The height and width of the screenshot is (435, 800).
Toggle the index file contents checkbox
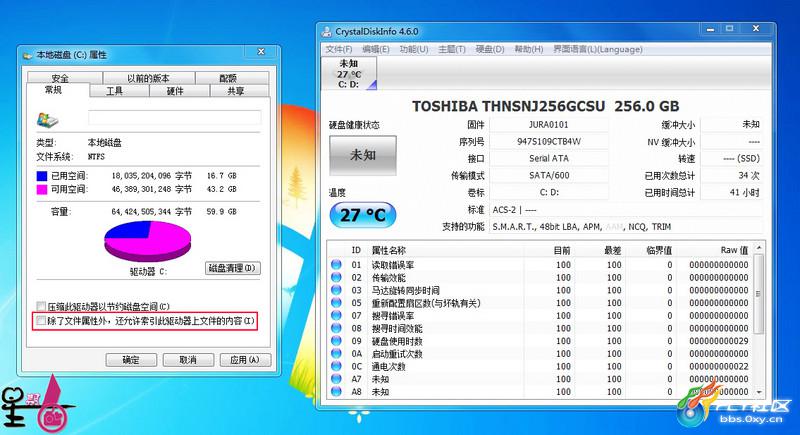[x=41, y=321]
